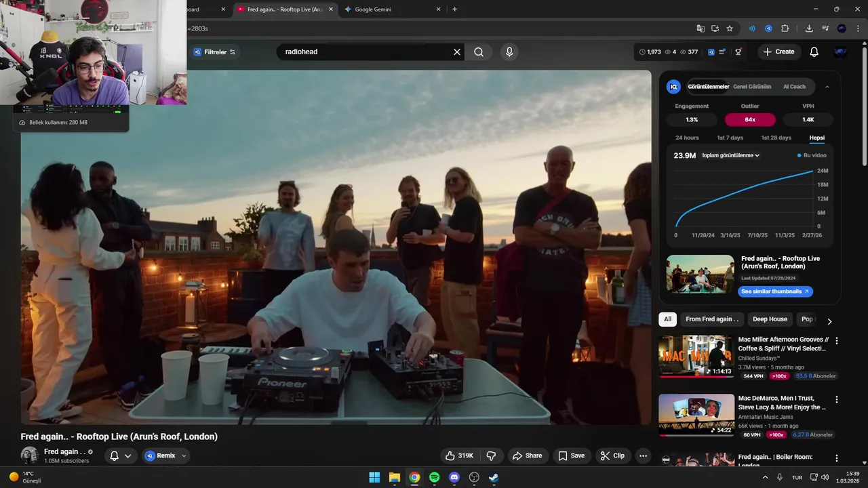
Task: Open the Chrome extensions puzzle icon
Action: [785, 28]
